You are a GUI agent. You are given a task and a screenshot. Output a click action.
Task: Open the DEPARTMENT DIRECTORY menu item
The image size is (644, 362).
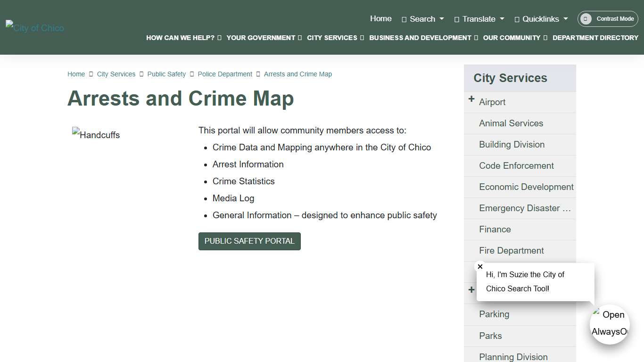(595, 38)
